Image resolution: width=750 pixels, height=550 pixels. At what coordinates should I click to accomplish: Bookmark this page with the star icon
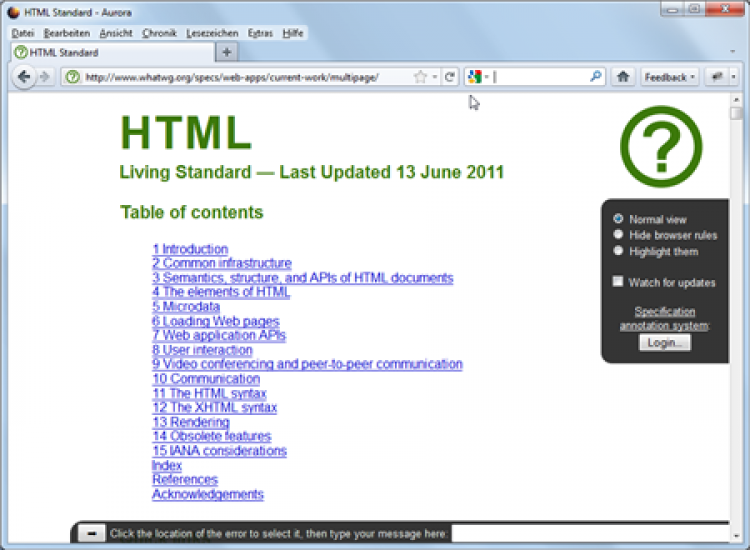click(x=420, y=77)
